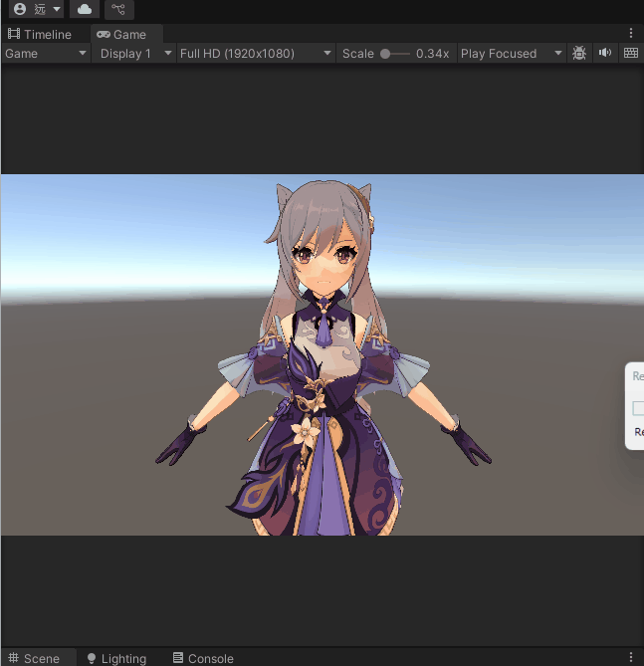
Task: Toggle the keyboard shortcuts icon
Action: 631,53
